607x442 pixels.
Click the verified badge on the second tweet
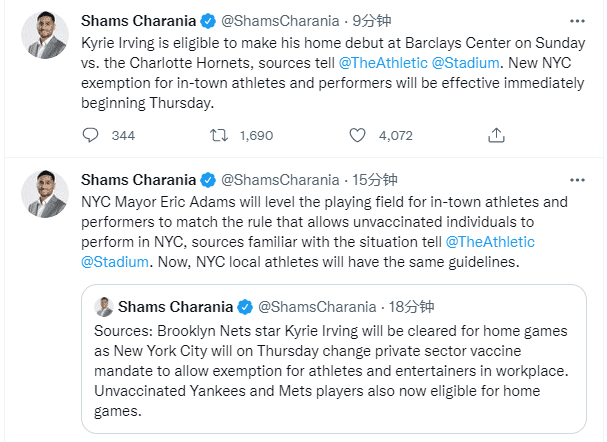pyautogui.click(x=207, y=181)
